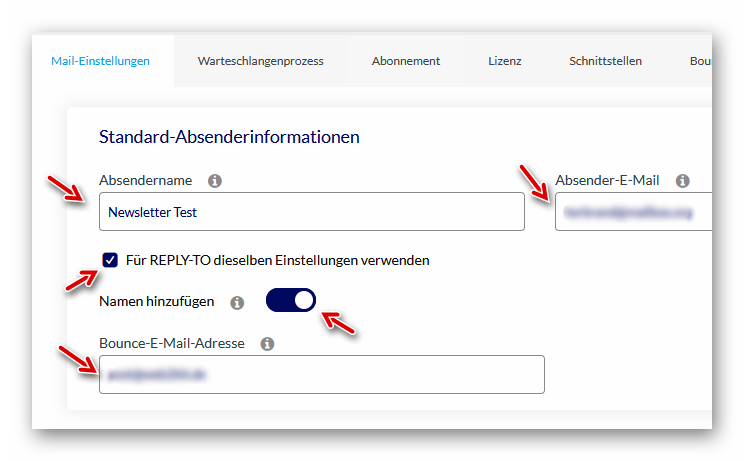This screenshot has height=461, width=744.
Task: Click into the Bounce-E-Mail-Adresse input field
Action: click(x=321, y=374)
